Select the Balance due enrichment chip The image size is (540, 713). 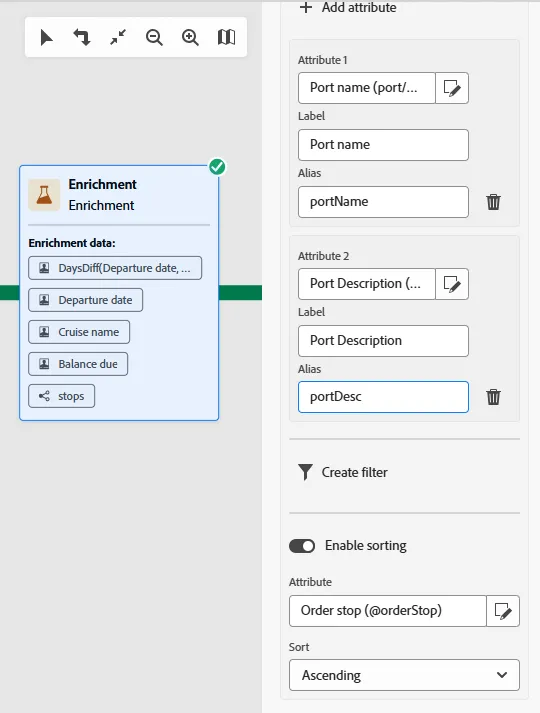[x=78, y=364]
